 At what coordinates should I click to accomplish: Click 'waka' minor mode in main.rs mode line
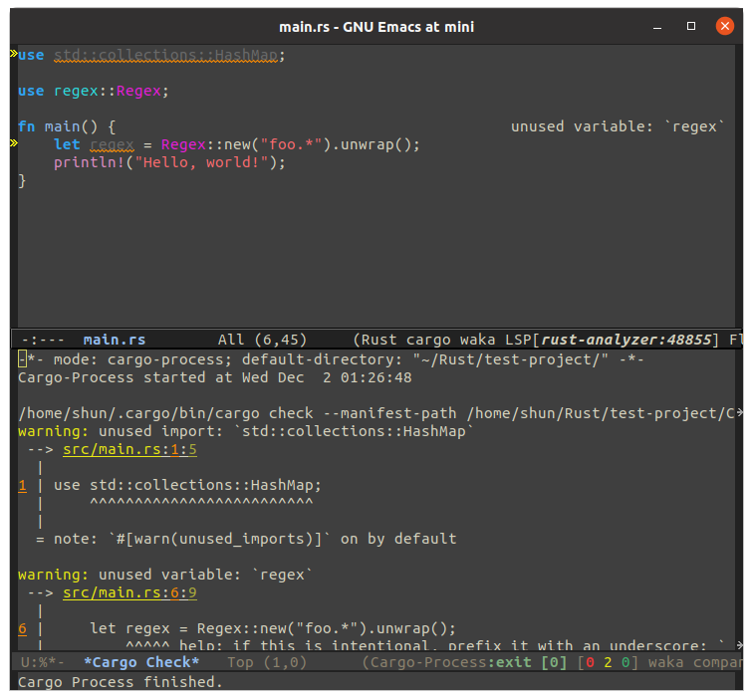(477, 340)
